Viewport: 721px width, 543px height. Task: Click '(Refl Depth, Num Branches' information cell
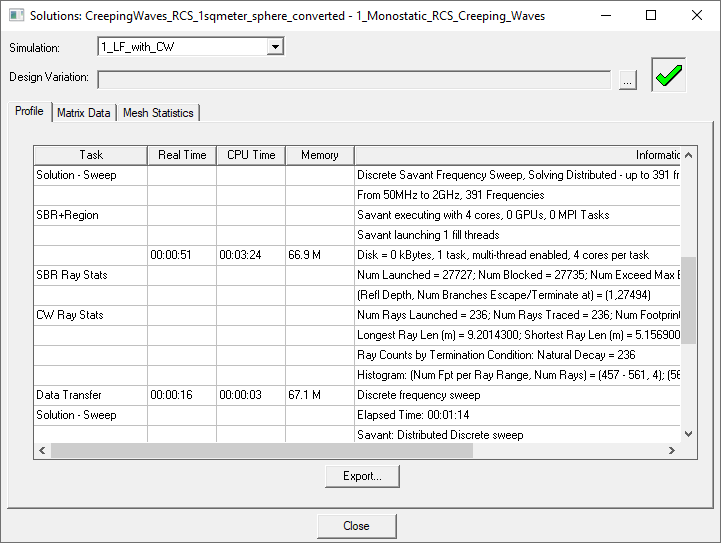517,295
